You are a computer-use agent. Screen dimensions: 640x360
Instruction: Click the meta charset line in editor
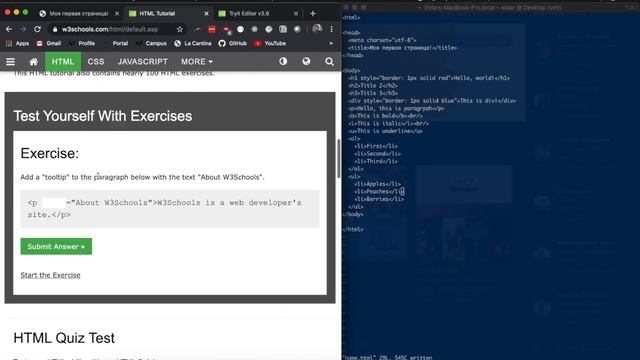pyautogui.click(x=382, y=40)
